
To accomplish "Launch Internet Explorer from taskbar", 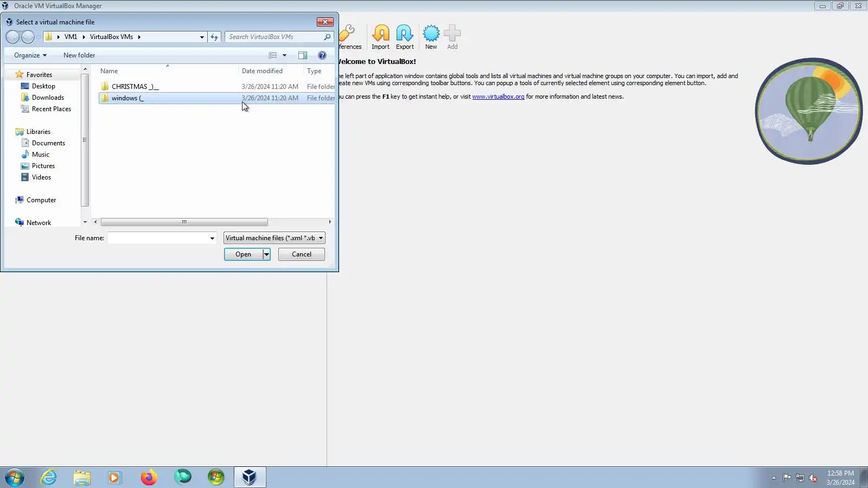I will point(49,477).
